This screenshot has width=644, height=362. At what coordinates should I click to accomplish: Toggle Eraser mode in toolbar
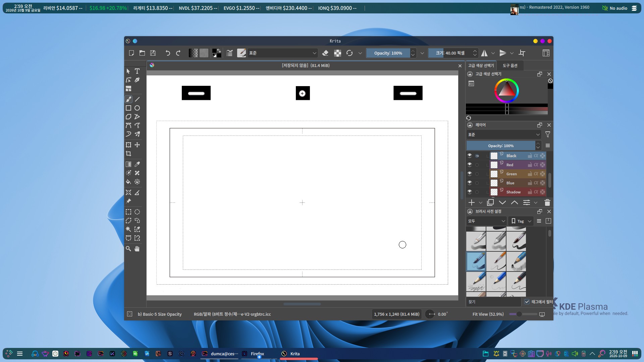(x=325, y=53)
